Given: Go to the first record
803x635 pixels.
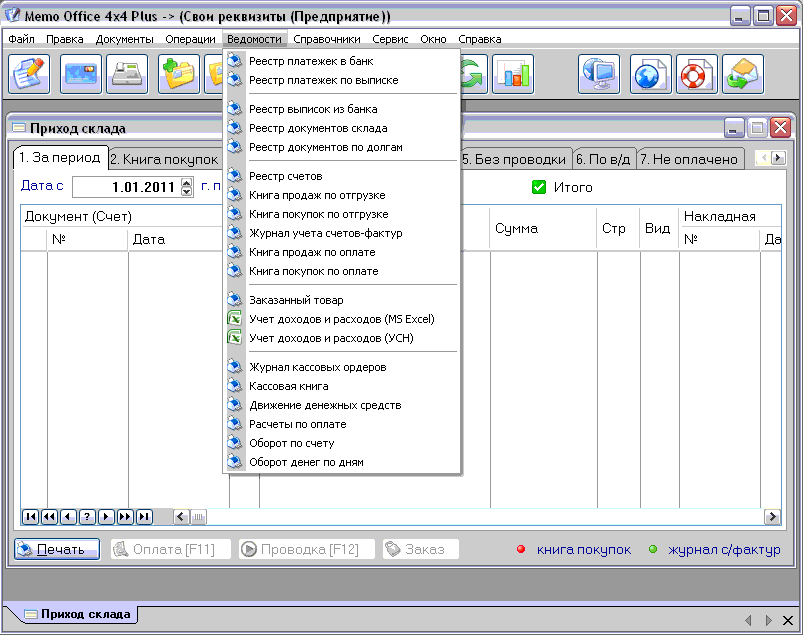Looking at the screenshot, I should tap(30, 517).
